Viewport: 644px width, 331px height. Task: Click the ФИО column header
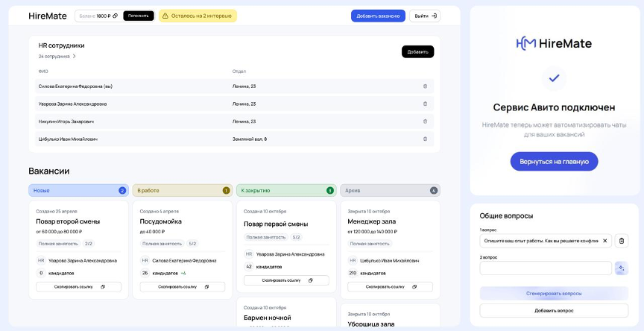[x=43, y=72]
